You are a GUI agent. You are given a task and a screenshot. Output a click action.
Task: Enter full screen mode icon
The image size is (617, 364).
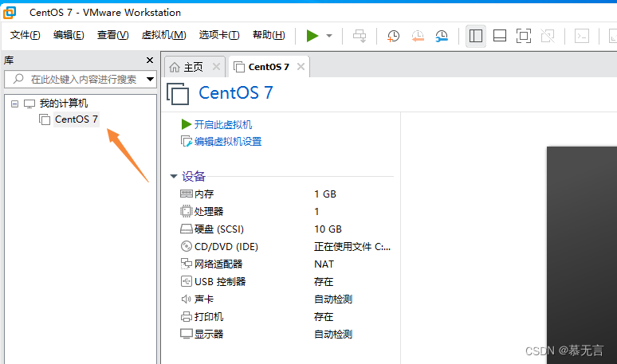tap(524, 36)
